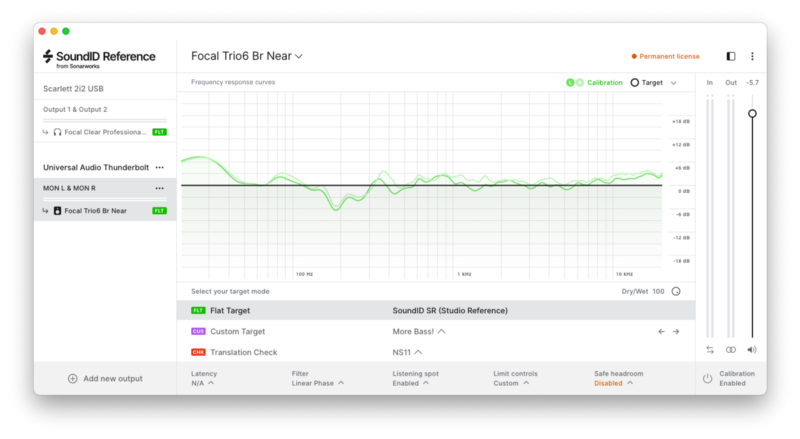Viewport: 800px width, 439px height.
Task: Open the Focal Trio6 Br Near profile dropdown
Action: tap(247, 56)
